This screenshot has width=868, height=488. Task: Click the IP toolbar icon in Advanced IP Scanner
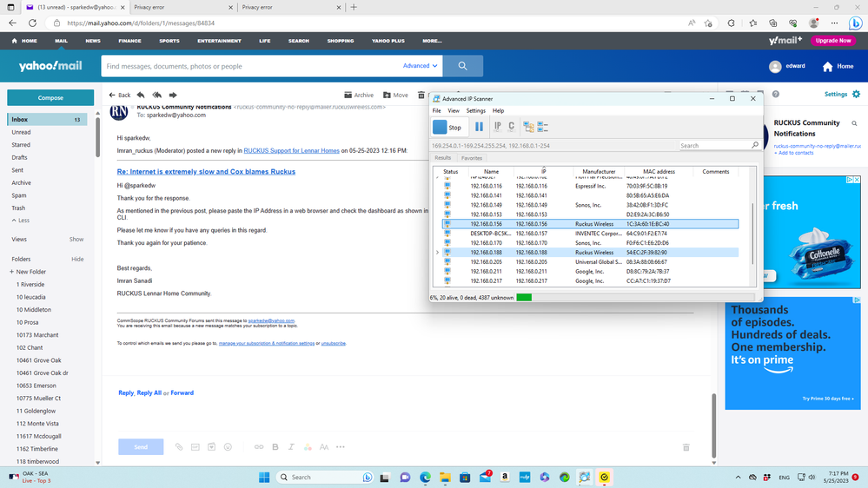[497, 127]
